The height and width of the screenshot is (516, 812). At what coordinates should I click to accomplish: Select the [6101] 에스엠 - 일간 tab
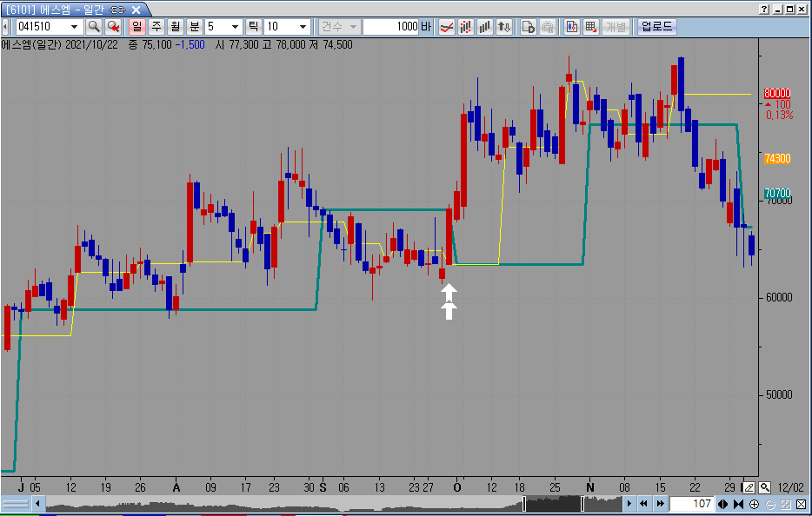click(65, 9)
